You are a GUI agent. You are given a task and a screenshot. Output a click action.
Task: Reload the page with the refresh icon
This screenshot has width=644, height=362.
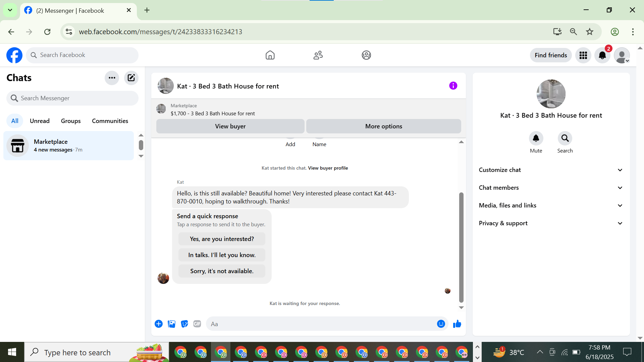[x=47, y=32]
